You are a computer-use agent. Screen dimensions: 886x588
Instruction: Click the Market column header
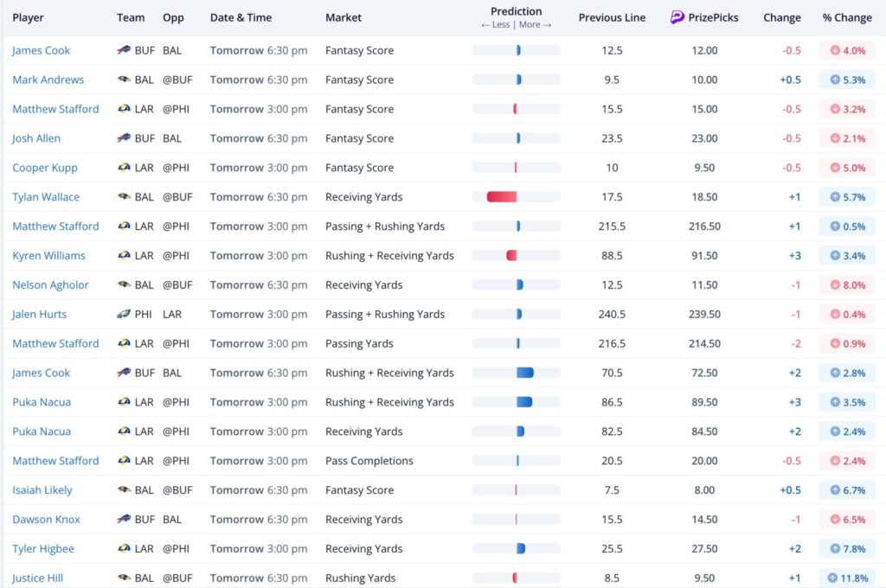(x=343, y=17)
